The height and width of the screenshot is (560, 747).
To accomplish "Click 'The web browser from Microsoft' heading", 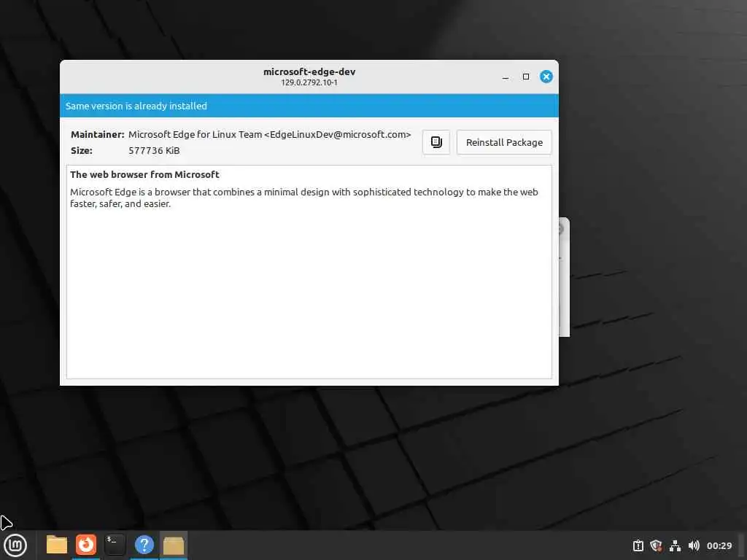I will click(x=144, y=175).
